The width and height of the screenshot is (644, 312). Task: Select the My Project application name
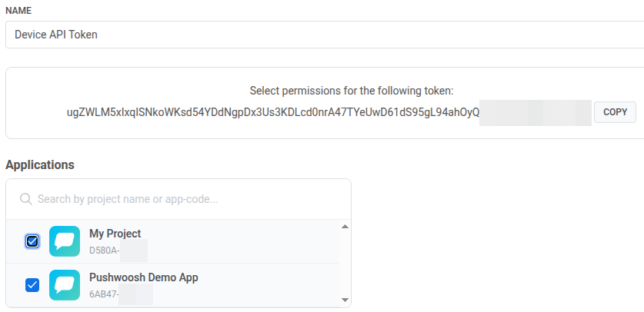pos(115,234)
